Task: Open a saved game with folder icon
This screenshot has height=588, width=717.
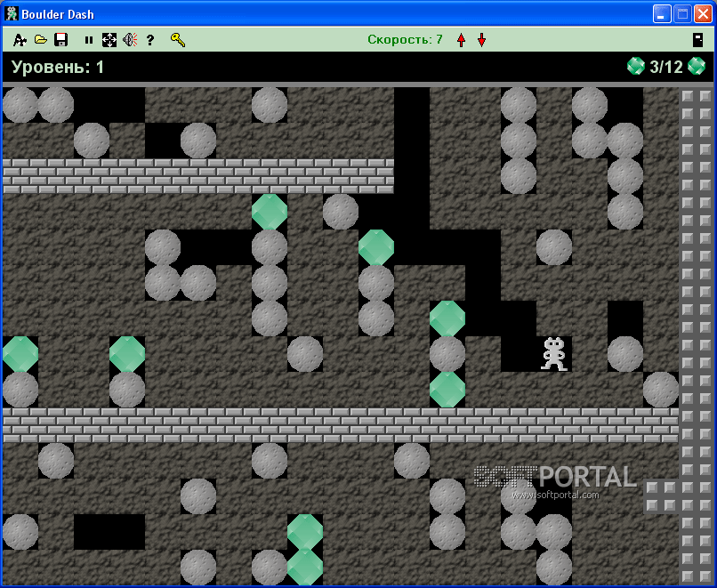Action: pyautogui.click(x=41, y=39)
